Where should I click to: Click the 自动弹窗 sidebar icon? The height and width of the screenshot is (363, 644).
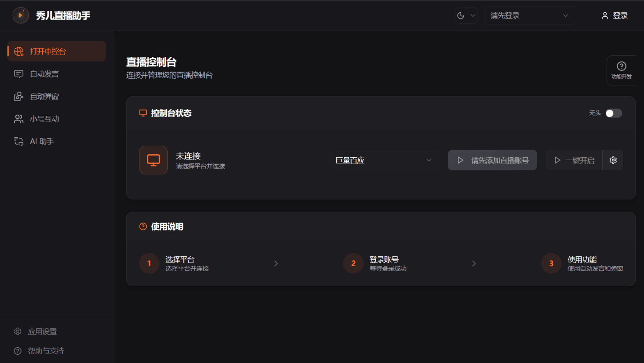tap(19, 96)
